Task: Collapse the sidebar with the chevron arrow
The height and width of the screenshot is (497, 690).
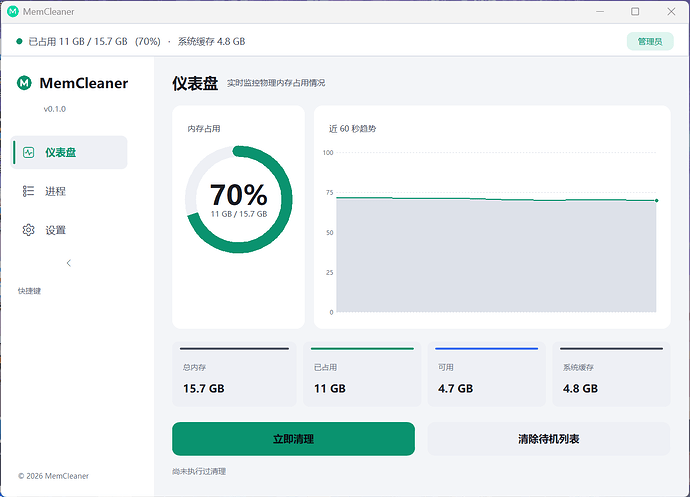Action: click(x=69, y=263)
